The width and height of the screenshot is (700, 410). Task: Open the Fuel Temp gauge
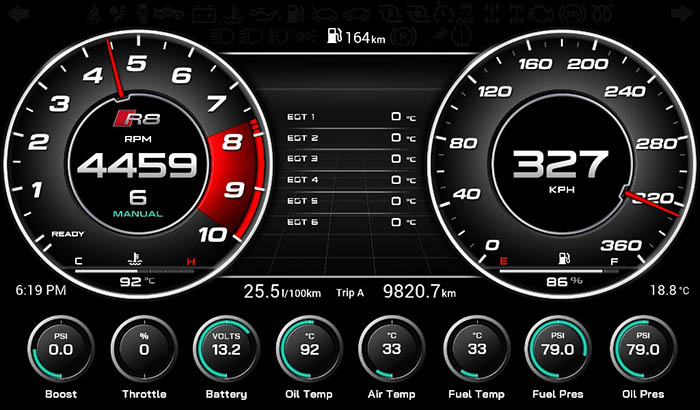tap(476, 349)
